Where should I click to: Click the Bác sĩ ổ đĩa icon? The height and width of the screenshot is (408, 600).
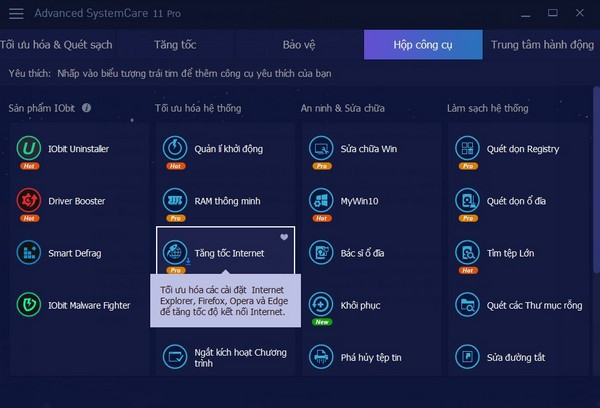321,252
